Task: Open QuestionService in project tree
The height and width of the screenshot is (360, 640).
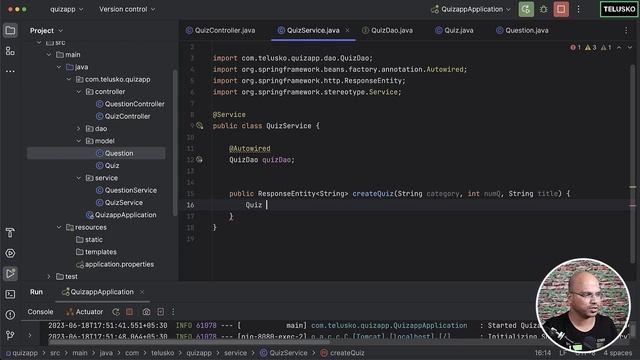Action: 126,190
